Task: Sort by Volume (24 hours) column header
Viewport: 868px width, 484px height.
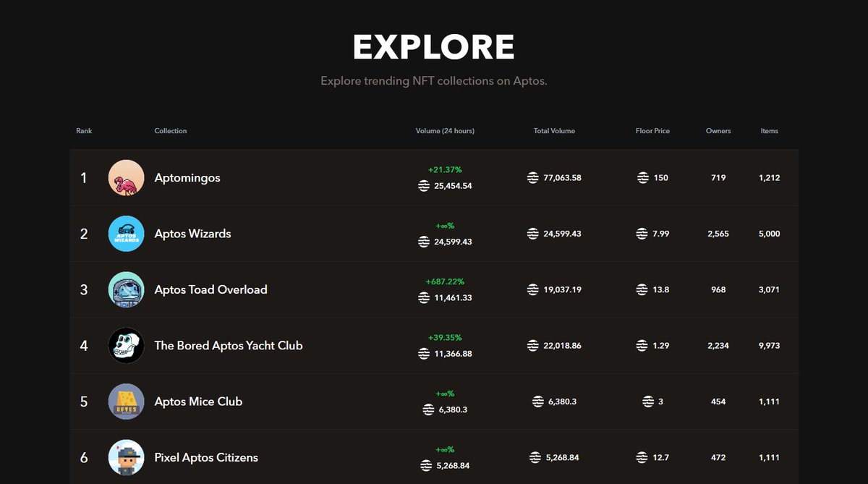Action: (x=445, y=131)
